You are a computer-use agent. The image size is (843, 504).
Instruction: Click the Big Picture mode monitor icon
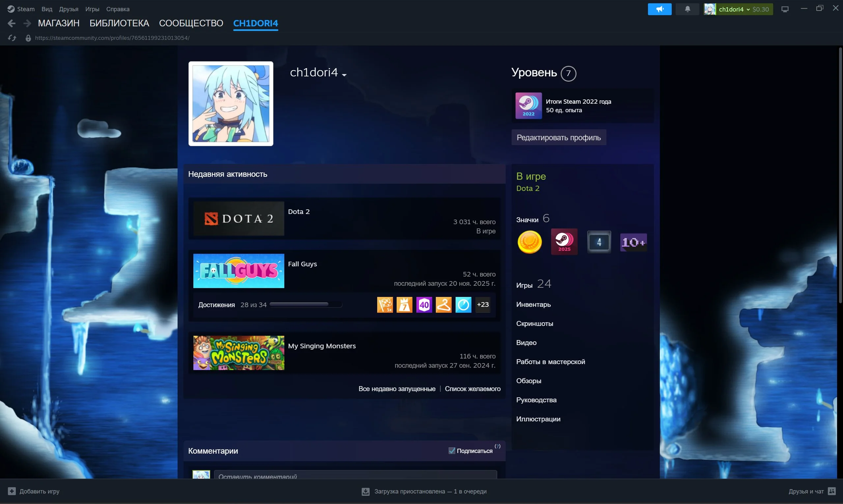785,9
